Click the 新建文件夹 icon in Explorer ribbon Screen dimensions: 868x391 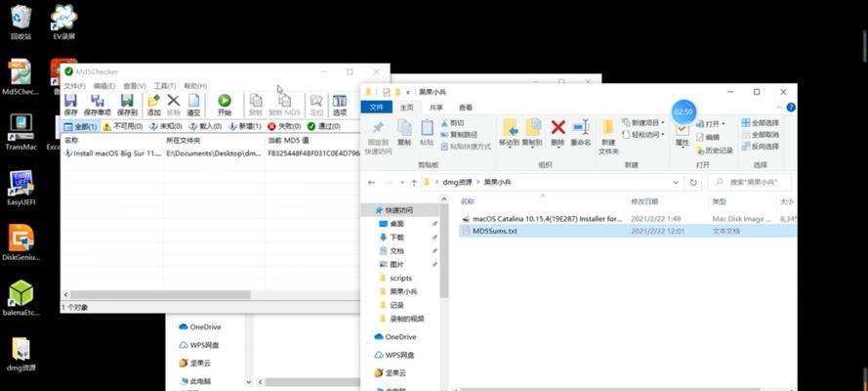coord(608,128)
